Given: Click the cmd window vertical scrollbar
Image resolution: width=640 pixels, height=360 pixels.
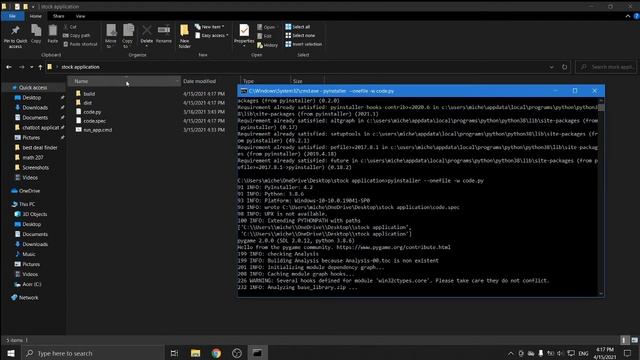Looking at the screenshot, I should point(601,196).
